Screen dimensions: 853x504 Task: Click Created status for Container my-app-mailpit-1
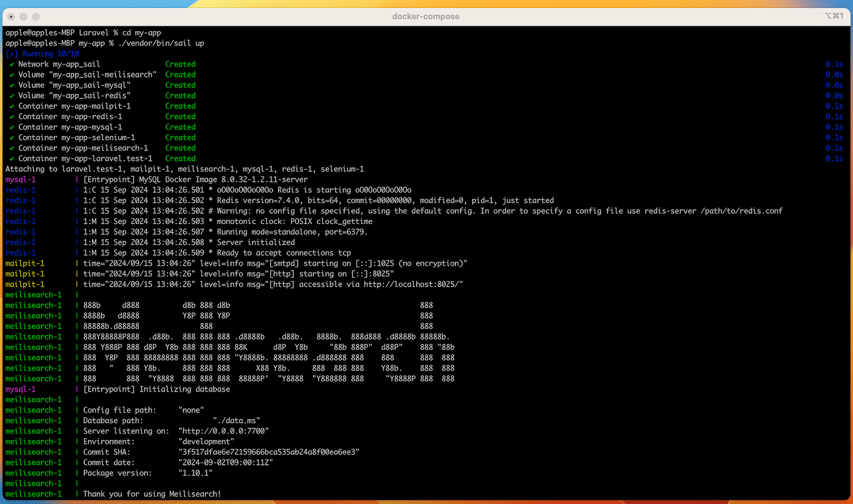180,106
